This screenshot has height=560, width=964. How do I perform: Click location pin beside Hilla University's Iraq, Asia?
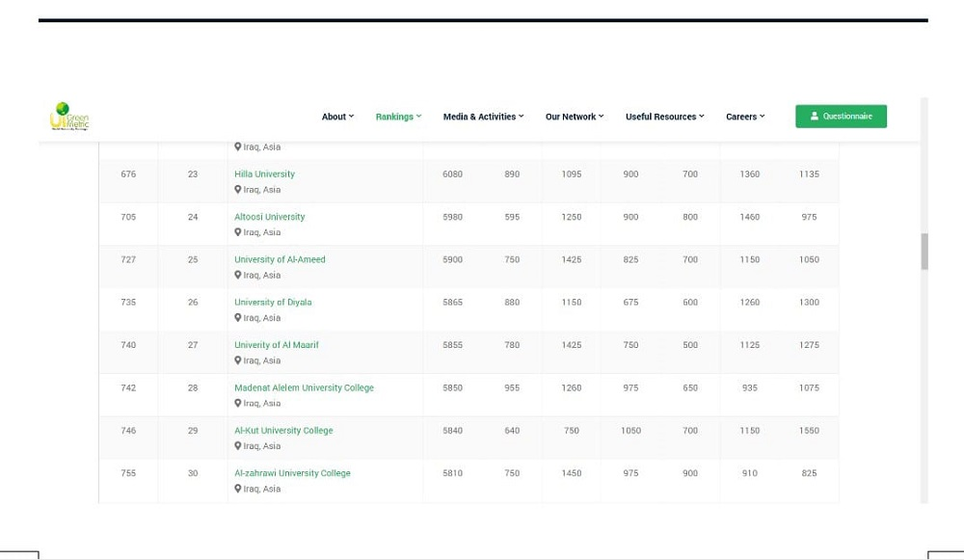238,190
